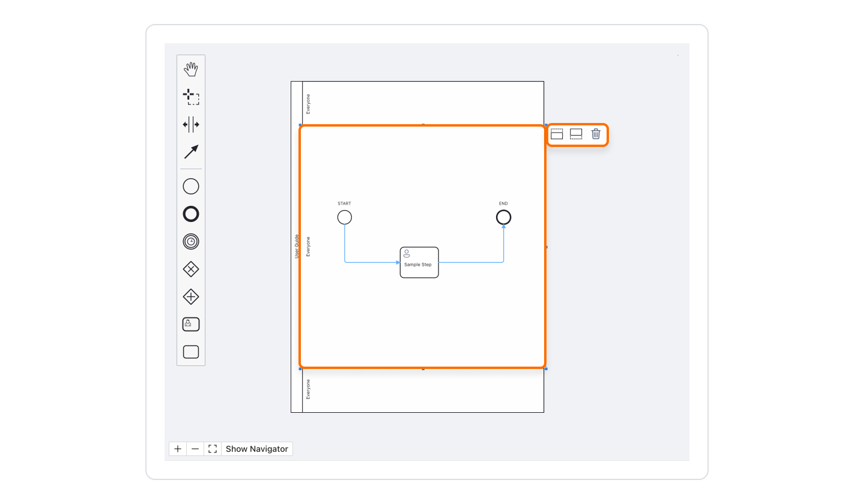Zoom in with the plus button
This screenshot has height=504, width=854.
(x=178, y=449)
